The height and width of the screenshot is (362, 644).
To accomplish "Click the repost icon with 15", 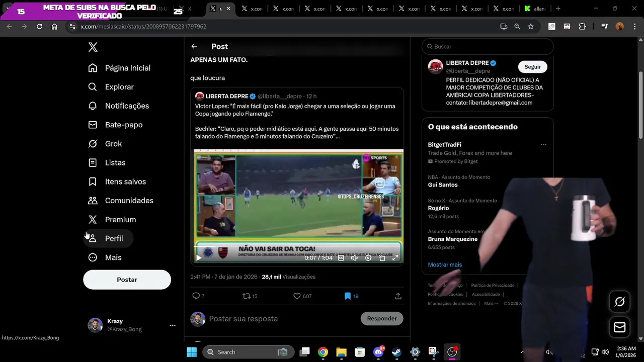I will tap(247, 296).
